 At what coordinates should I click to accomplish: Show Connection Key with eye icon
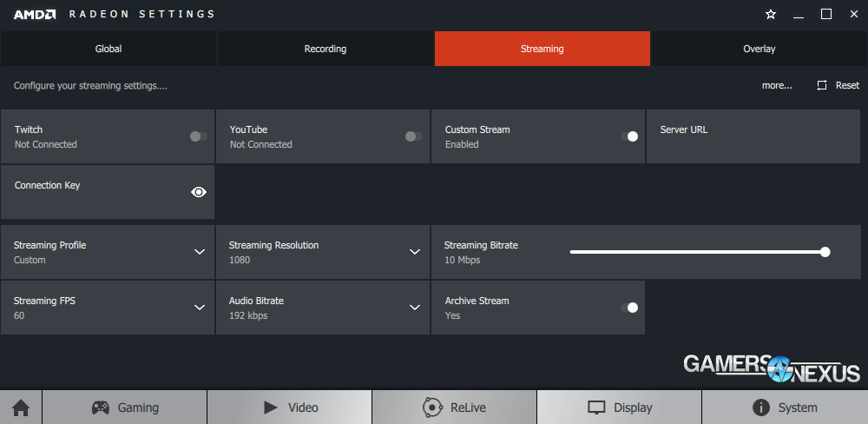[199, 192]
